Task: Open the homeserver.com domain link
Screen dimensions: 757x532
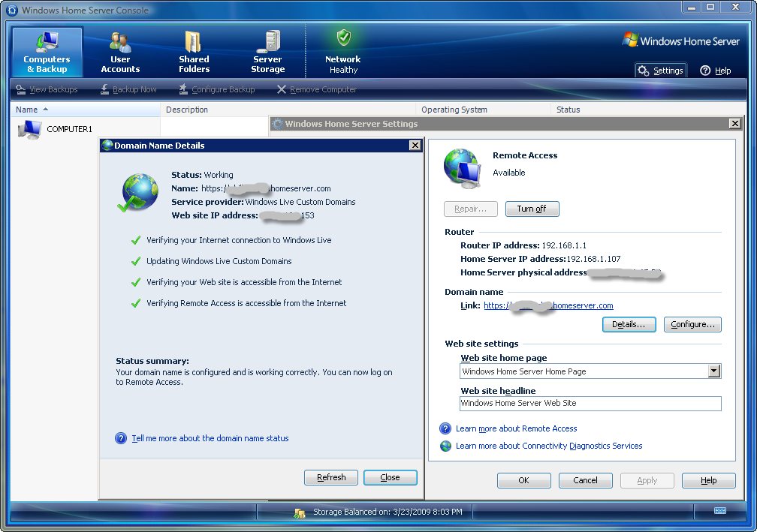Action: click(x=548, y=305)
